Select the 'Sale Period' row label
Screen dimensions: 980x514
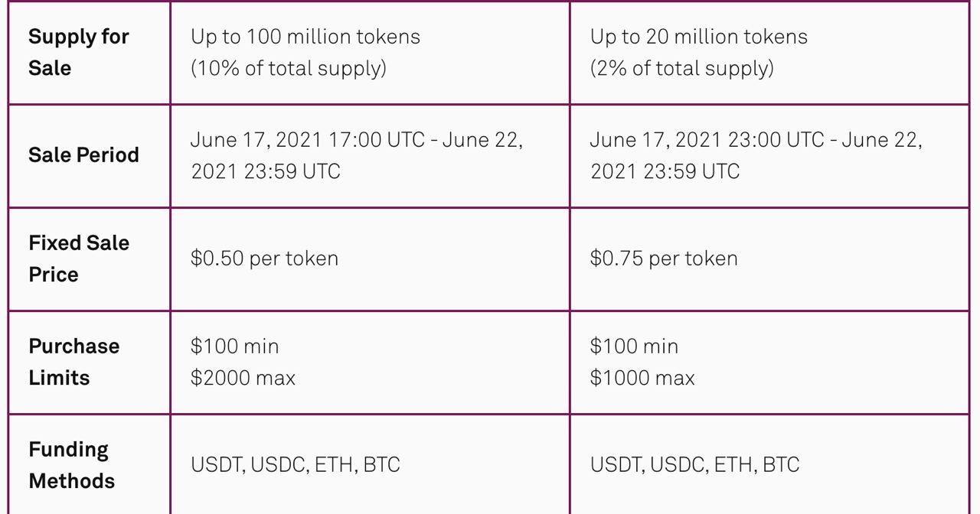point(84,155)
